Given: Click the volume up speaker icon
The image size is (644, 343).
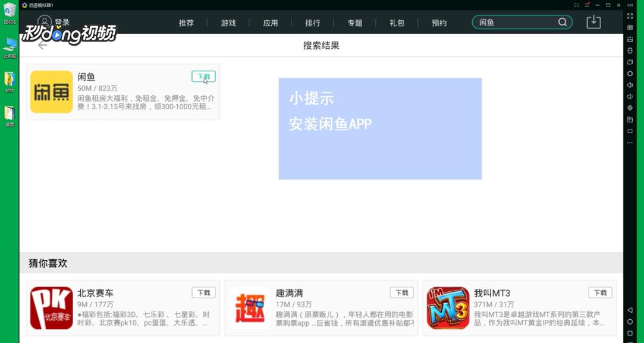Looking at the screenshot, I should [x=630, y=85].
